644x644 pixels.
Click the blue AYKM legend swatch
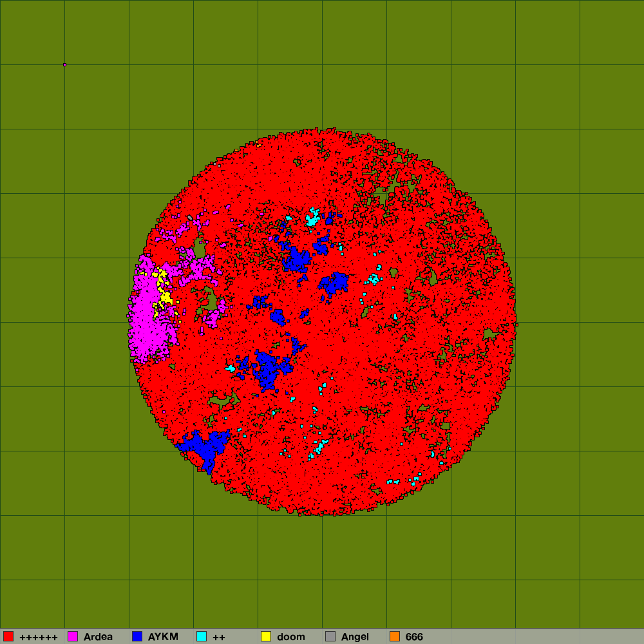tap(137, 636)
